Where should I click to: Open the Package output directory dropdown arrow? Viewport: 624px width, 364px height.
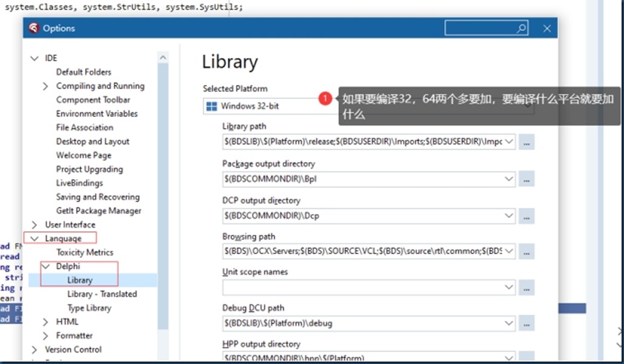(x=509, y=179)
